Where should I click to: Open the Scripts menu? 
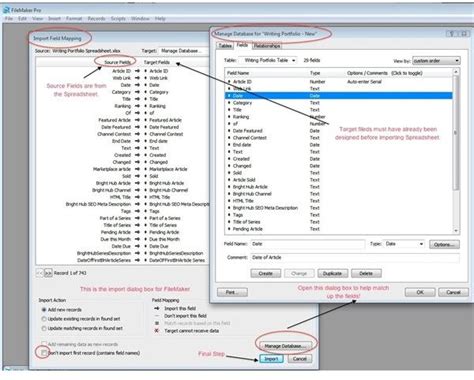click(118, 19)
